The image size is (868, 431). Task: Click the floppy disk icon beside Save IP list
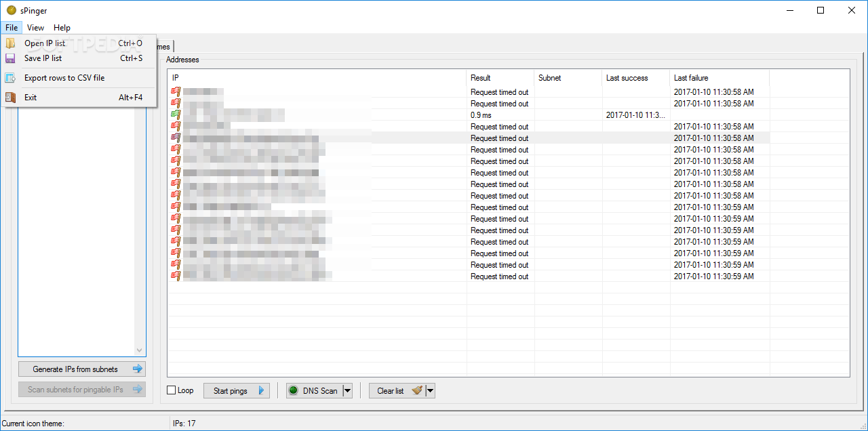10,58
